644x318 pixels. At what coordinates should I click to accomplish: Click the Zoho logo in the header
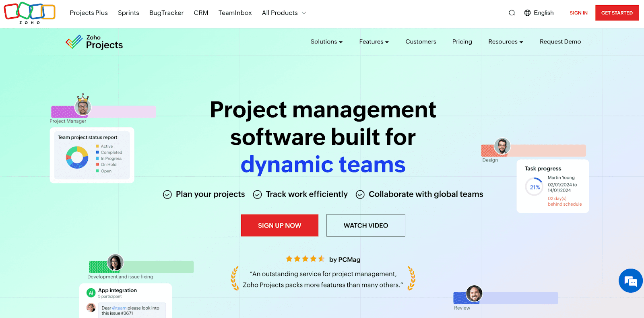29,12
